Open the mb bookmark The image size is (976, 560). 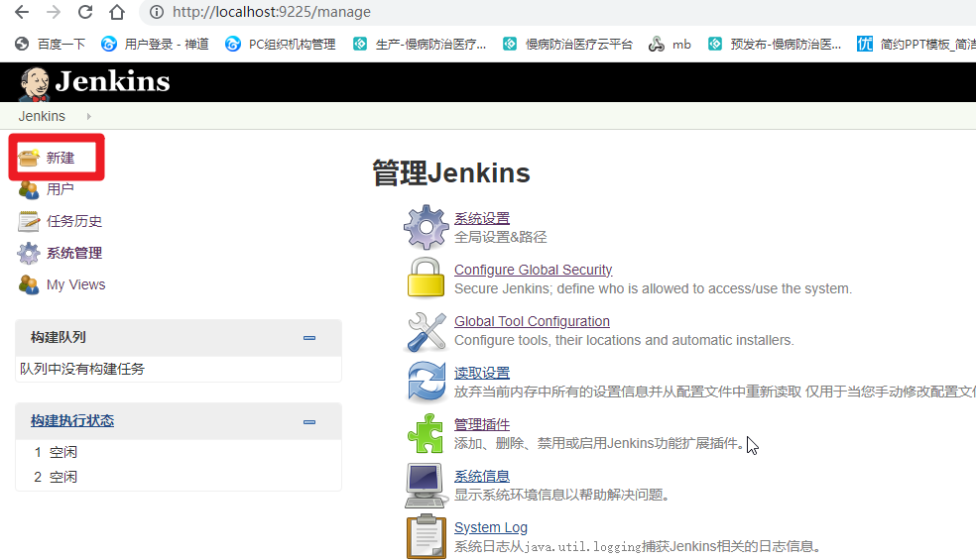pos(670,45)
